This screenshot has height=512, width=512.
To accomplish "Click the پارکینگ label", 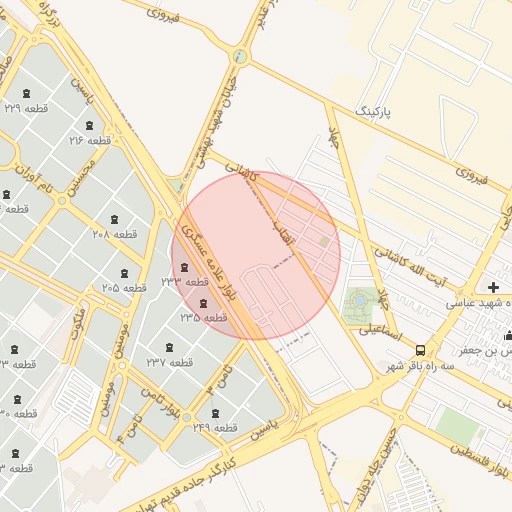I will click(373, 112).
